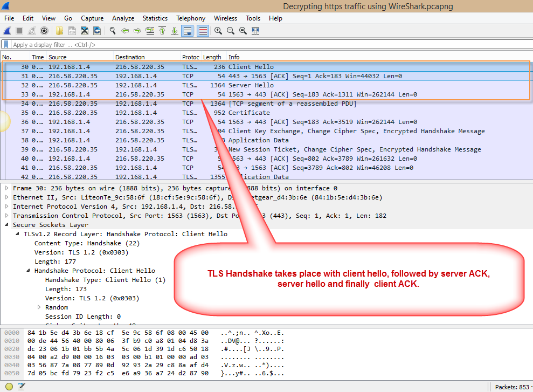The width and height of the screenshot is (533, 392).
Task: Open the Tools menu
Action: [x=253, y=18]
